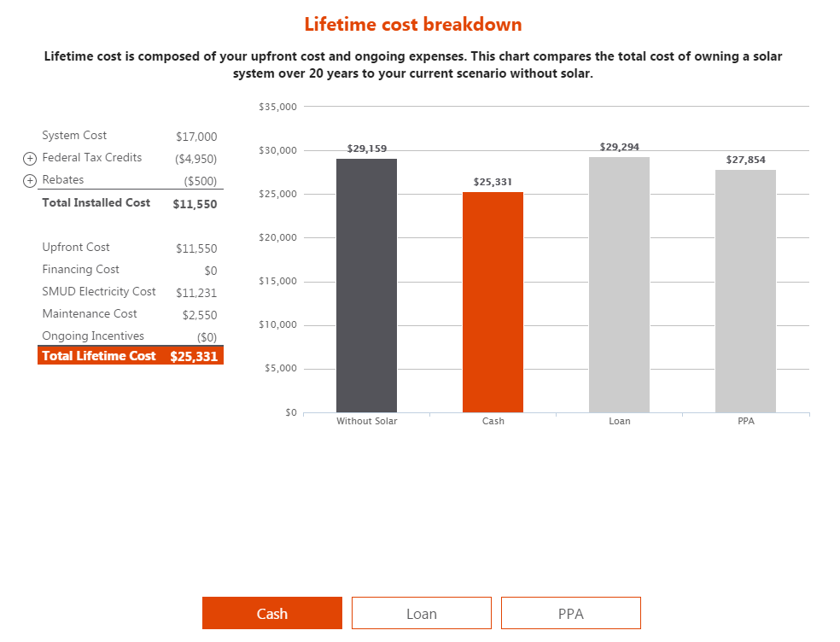The height and width of the screenshot is (642, 840).
Task: Expand the Rebates plus icon
Action: click(x=30, y=181)
